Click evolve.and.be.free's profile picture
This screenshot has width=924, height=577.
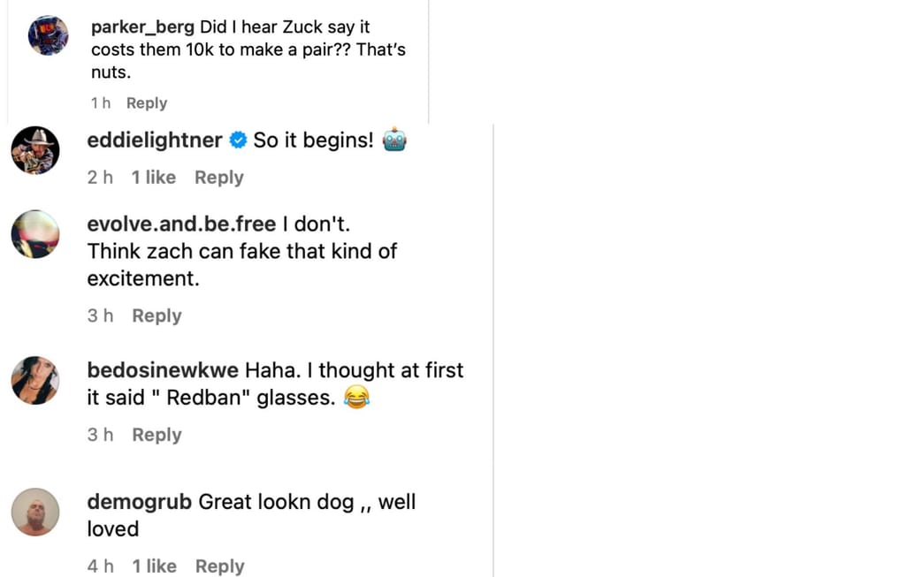[x=35, y=233]
